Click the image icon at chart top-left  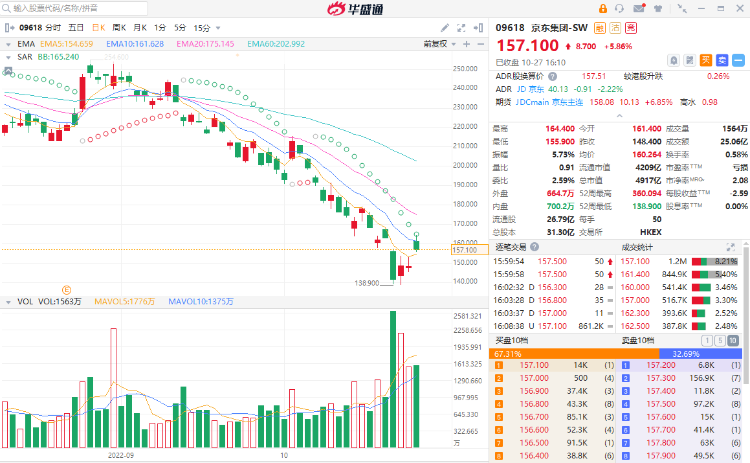pyautogui.click(x=8, y=72)
